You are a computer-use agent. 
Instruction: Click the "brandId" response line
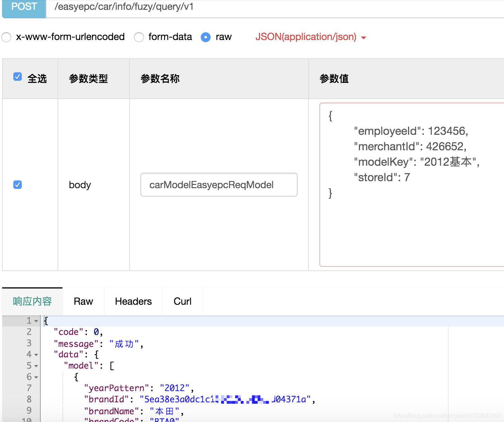pos(199,400)
